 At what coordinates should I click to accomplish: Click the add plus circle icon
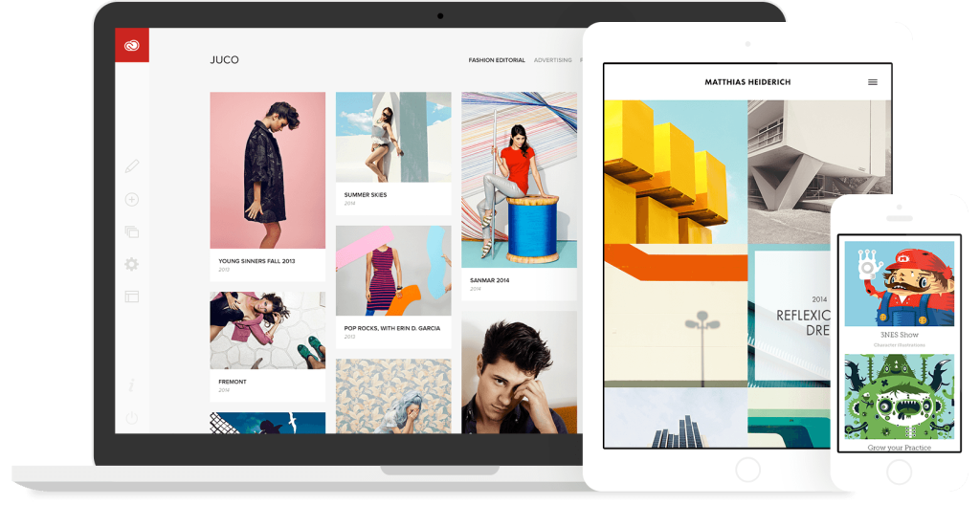point(132,199)
